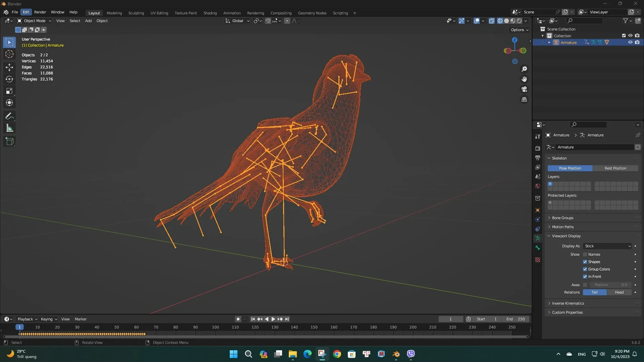Select the Select Box tool
Viewport: 644px width, 362px height.
[9, 42]
